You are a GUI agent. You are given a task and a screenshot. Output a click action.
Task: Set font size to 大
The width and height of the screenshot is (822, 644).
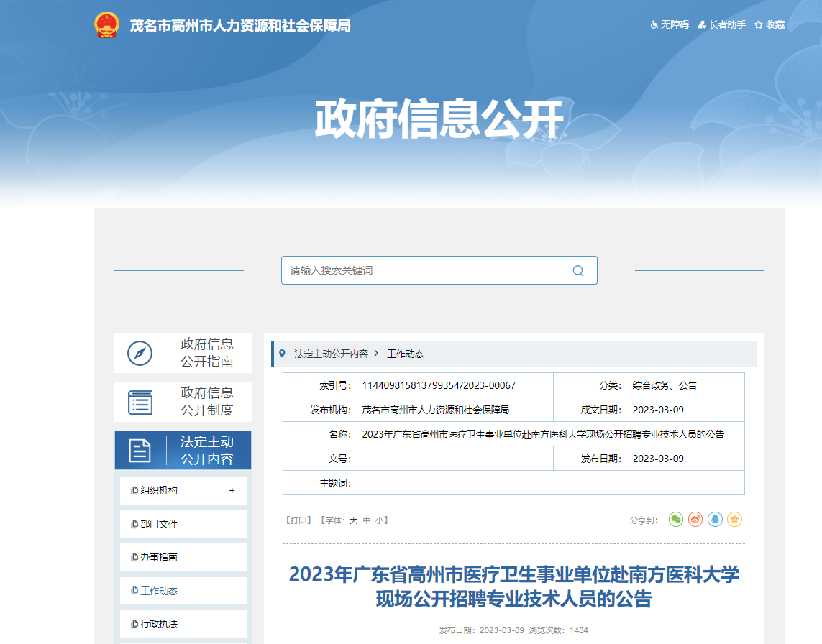click(353, 520)
